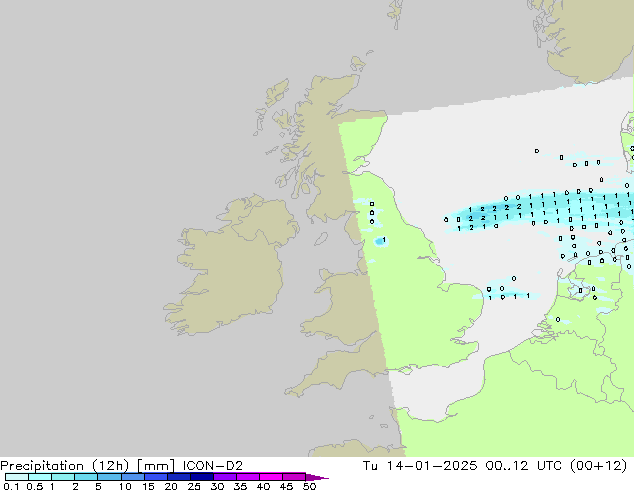Click the 40–45 mm legend color swatch
This screenshot has width=634, height=490.
click(271, 477)
